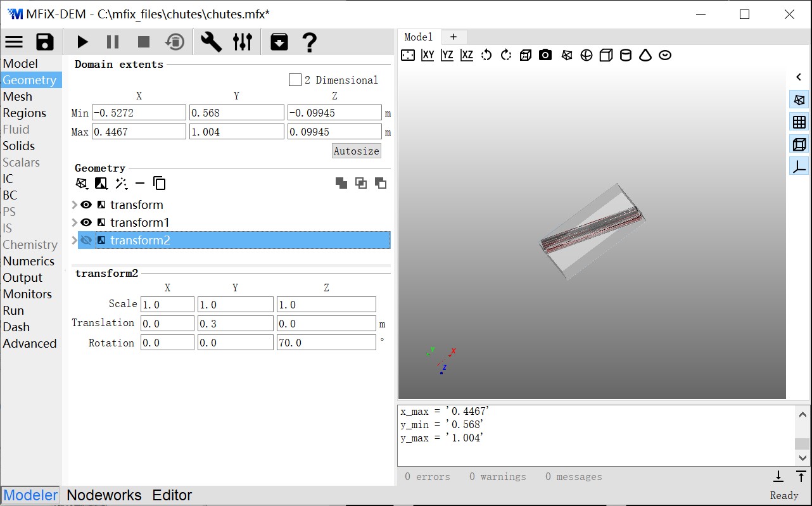Set view to the XY plane
The height and width of the screenshot is (506, 812).
(x=428, y=55)
